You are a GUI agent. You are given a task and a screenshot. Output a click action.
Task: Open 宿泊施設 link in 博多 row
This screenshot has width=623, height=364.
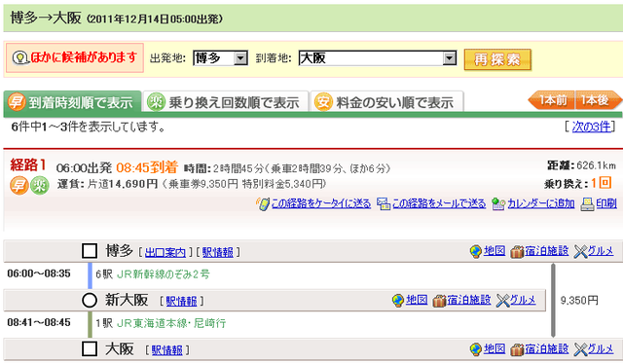pos(547,251)
